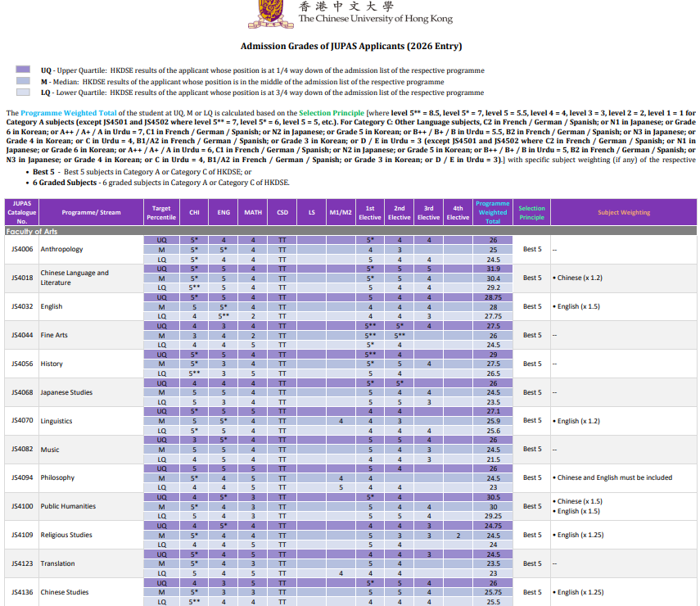
Task: Click the M Median legend color swatch
Action: 23,81
